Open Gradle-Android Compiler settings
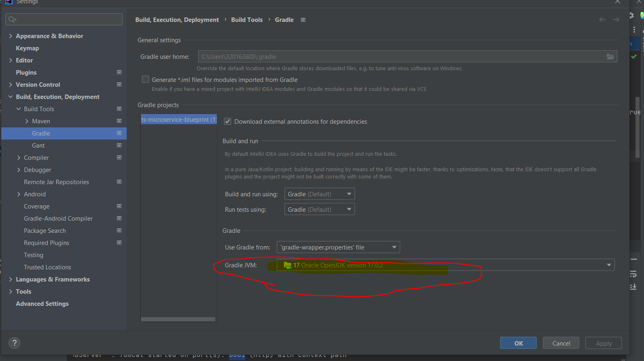This screenshot has height=361, width=644. [x=58, y=219]
